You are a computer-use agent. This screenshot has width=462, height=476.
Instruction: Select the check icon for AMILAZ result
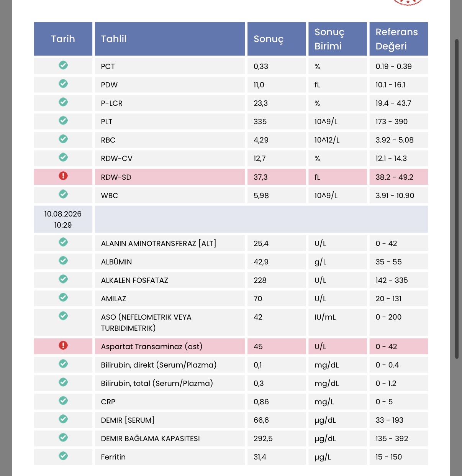pos(63,297)
